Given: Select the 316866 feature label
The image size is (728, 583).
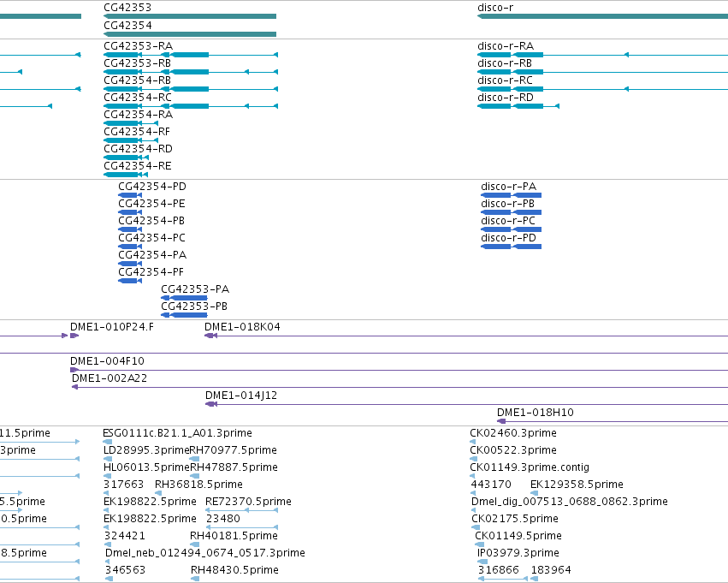Looking at the screenshot, I should point(498,570).
